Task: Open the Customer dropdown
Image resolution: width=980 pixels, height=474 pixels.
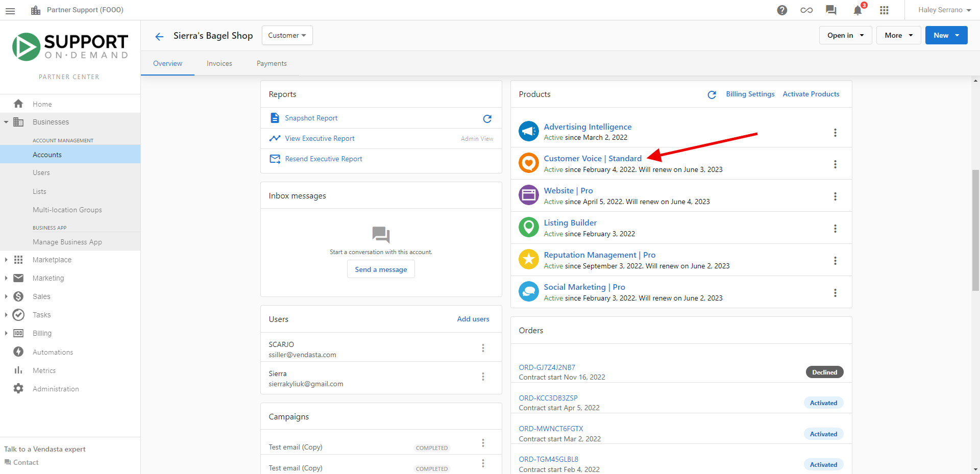Action: coord(287,35)
